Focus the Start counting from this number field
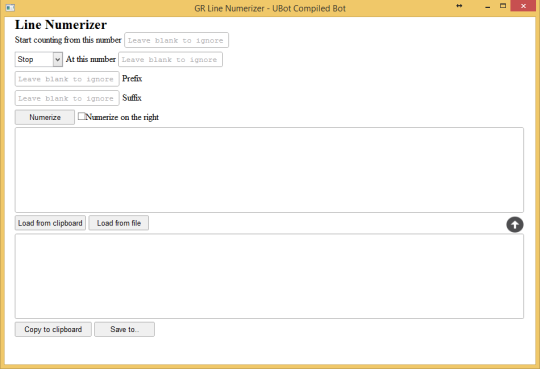Screen dimensions: 540x369 [176, 40]
